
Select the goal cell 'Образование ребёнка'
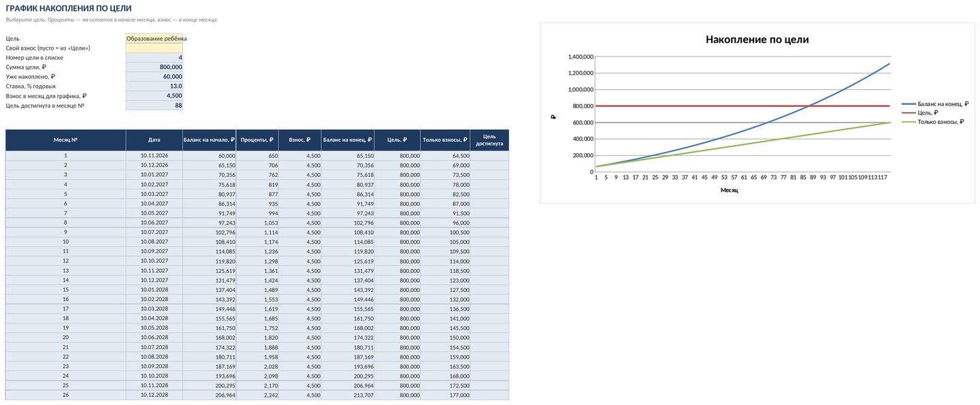pyautogui.click(x=154, y=39)
